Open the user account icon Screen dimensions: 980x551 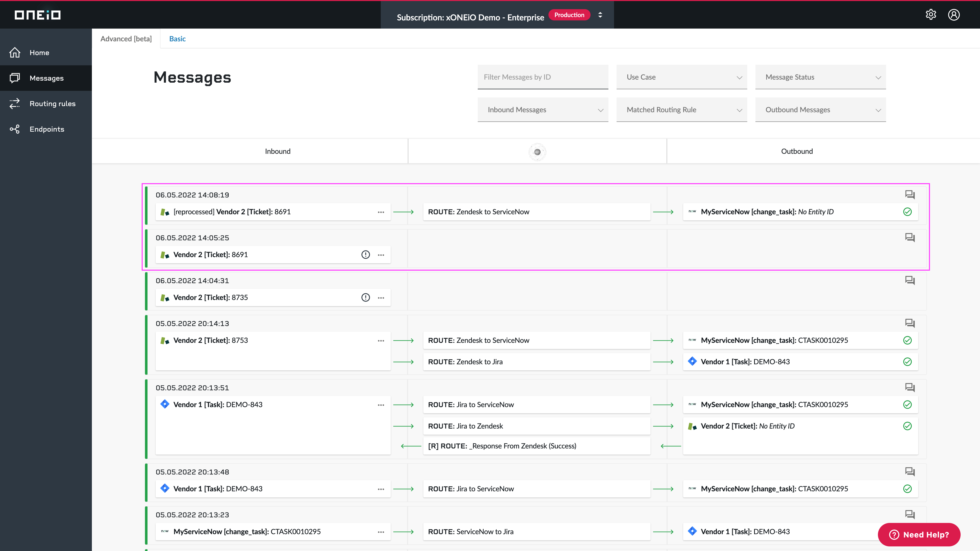(954, 15)
